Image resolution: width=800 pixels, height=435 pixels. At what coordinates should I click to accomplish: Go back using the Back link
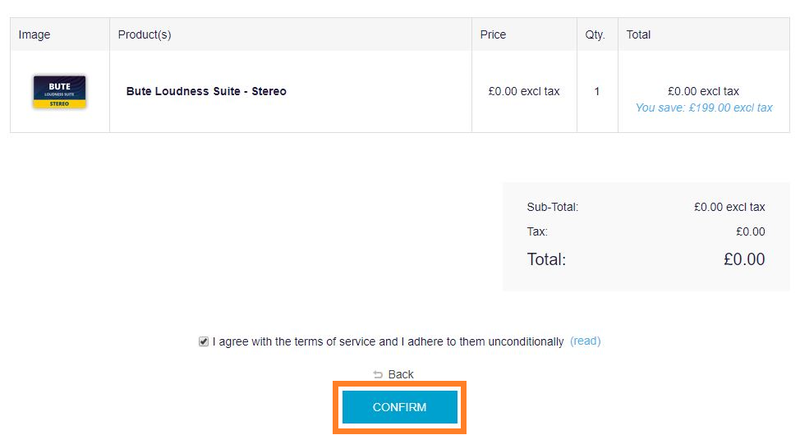tap(401, 374)
